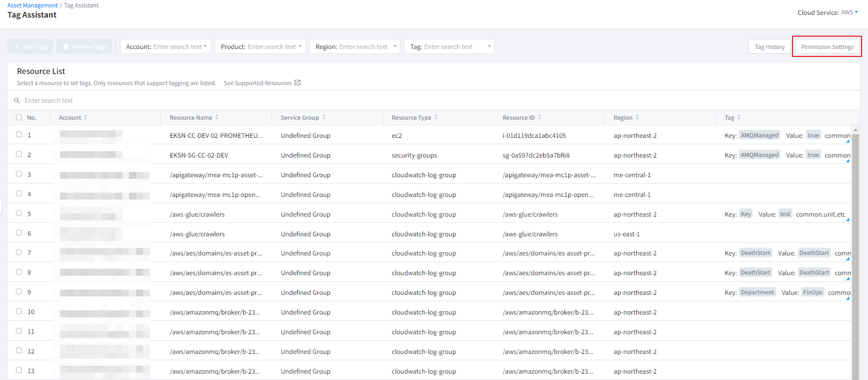Sort by the Tag column sort icon

pyautogui.click(x=739, y=118)
